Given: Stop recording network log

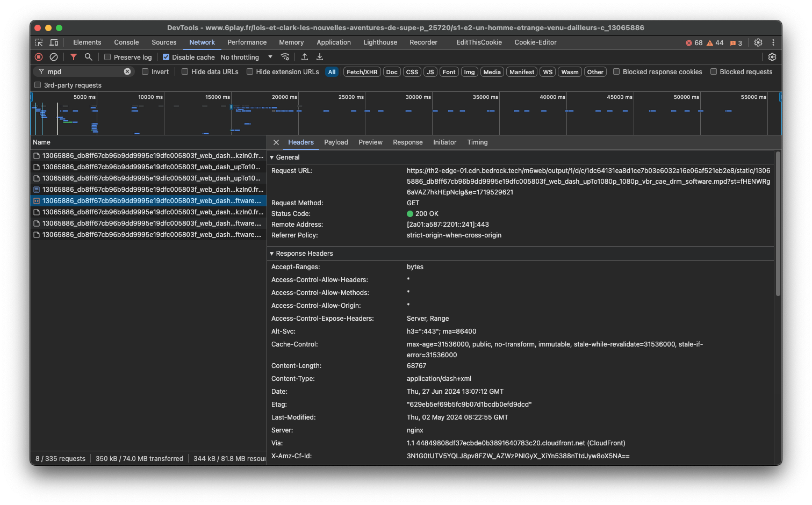Looking at the screenshot, I should 39,57.
